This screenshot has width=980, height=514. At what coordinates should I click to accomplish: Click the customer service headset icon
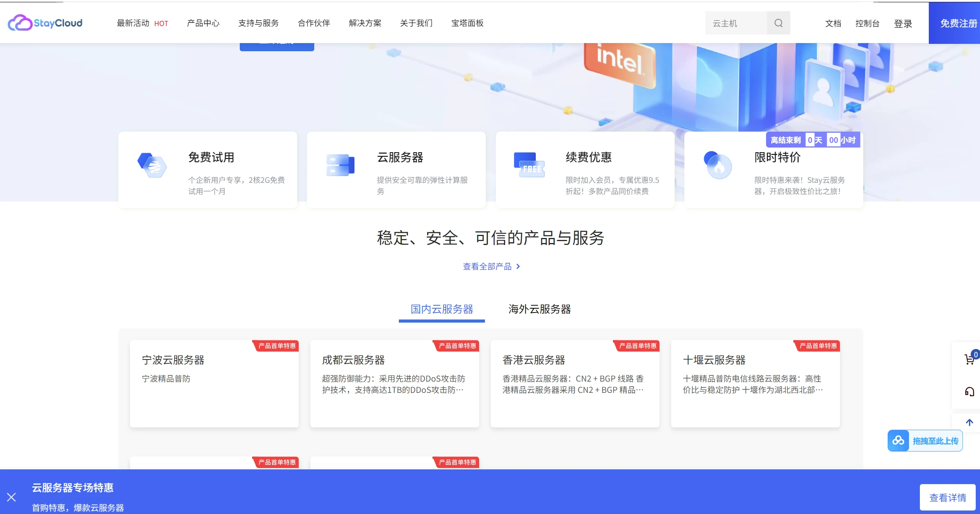[970, 391]
